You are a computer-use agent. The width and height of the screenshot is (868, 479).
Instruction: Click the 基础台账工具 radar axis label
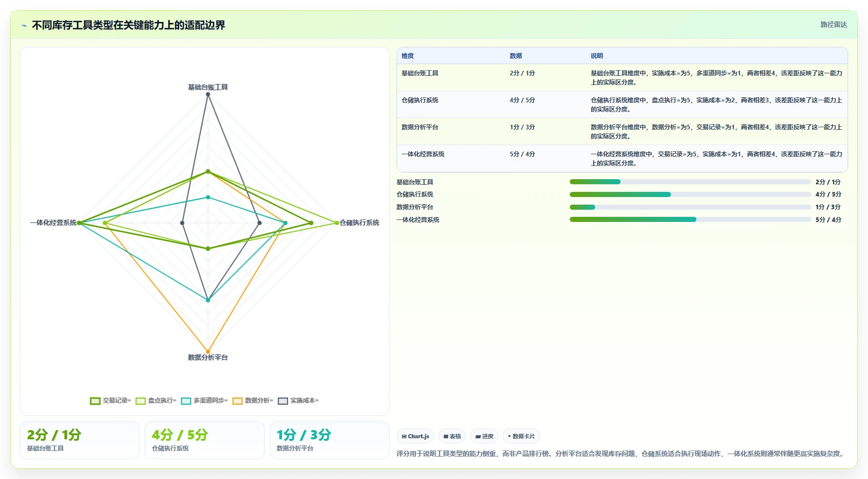point(208,87)
